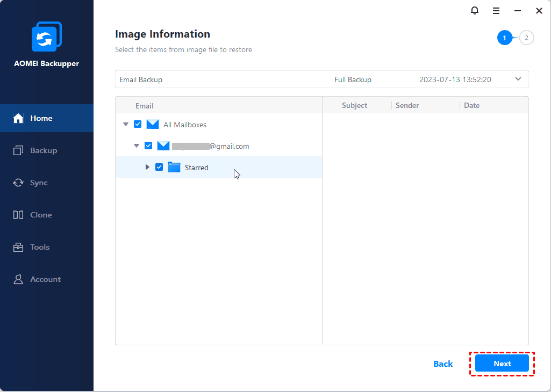Click the Home house icon
The width and height of the screenshot is (551, 392).
[x=18, y=118]
